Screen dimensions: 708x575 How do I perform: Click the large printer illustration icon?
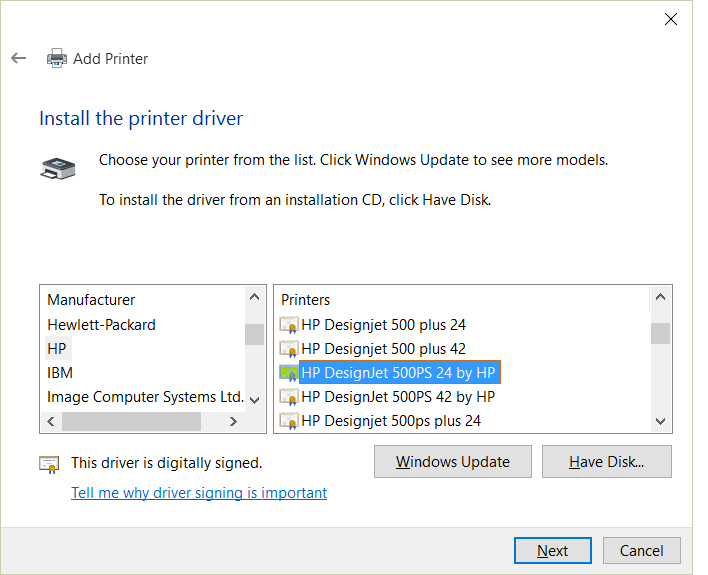58,169
